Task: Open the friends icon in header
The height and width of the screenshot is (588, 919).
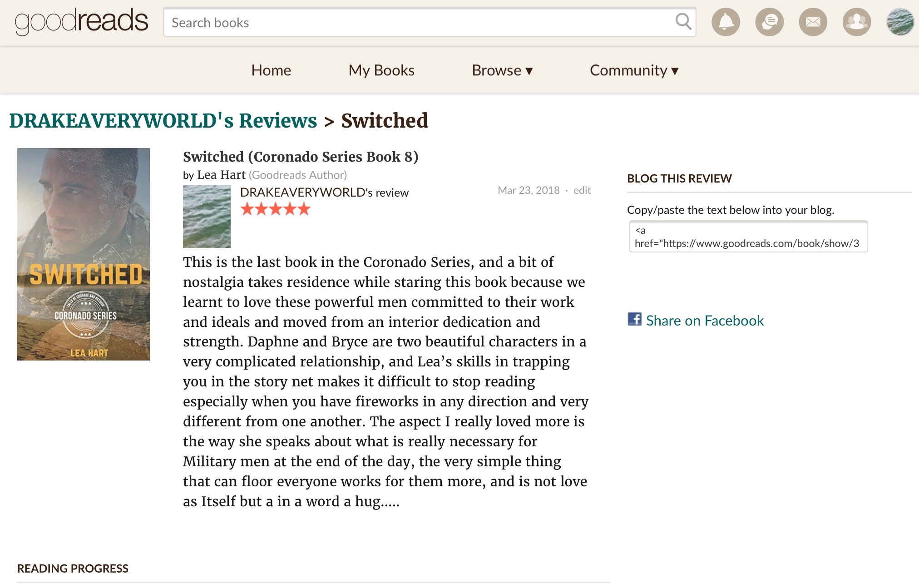Action: [x=856, y=22]
